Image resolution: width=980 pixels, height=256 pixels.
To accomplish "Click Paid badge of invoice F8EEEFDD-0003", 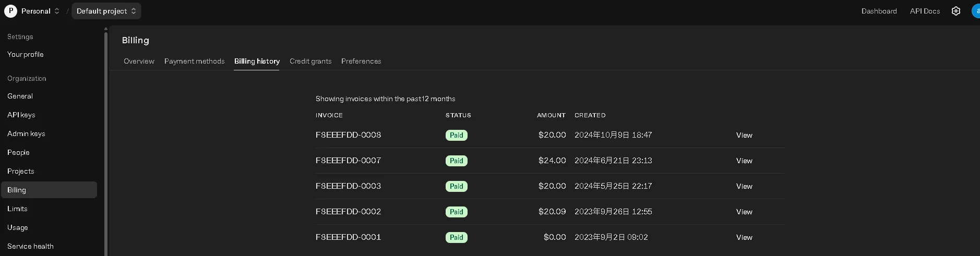I will pyautogui.click(x=456, y=186).
